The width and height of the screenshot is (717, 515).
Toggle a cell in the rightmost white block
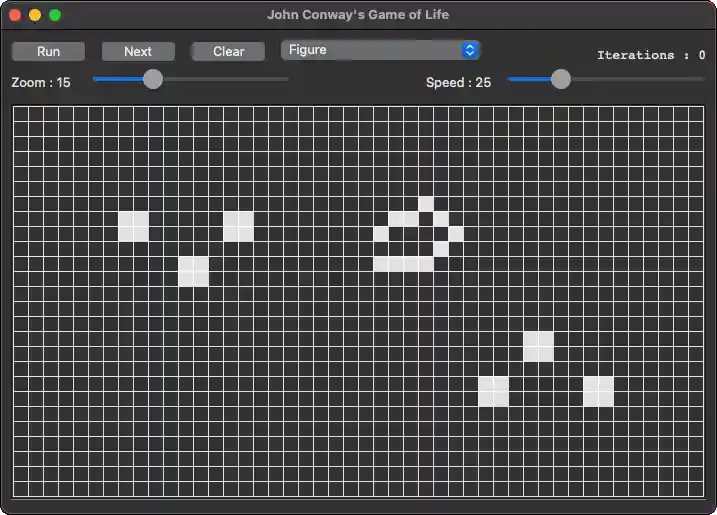click(x=598, y=391)
